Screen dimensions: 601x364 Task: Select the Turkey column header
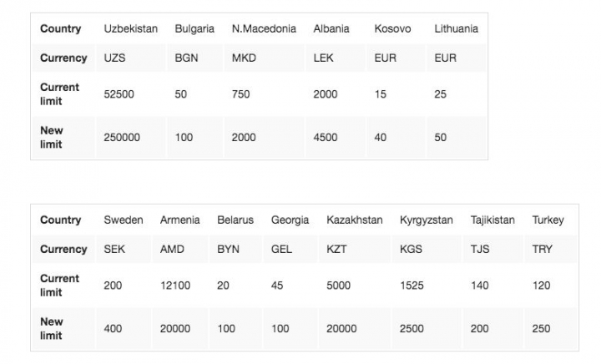pos(548,220)
